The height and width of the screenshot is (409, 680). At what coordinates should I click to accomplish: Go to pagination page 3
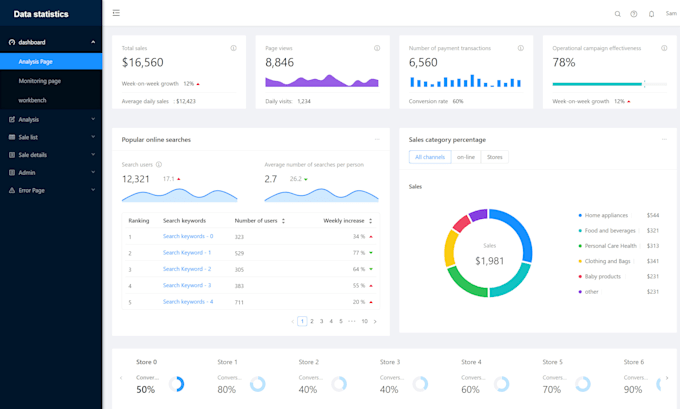(321, 321)
